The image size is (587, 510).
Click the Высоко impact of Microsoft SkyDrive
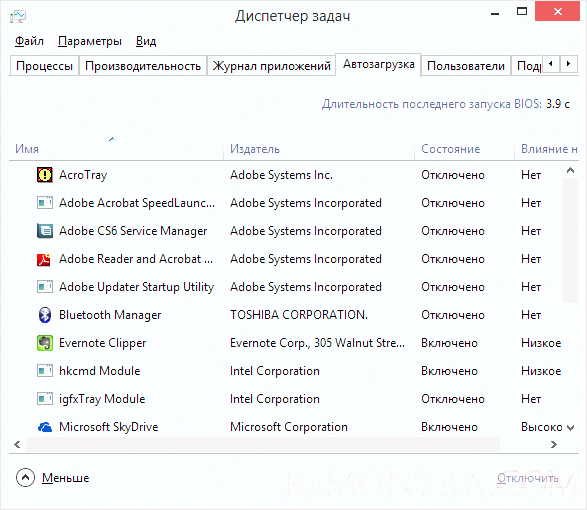click(542, 427)
